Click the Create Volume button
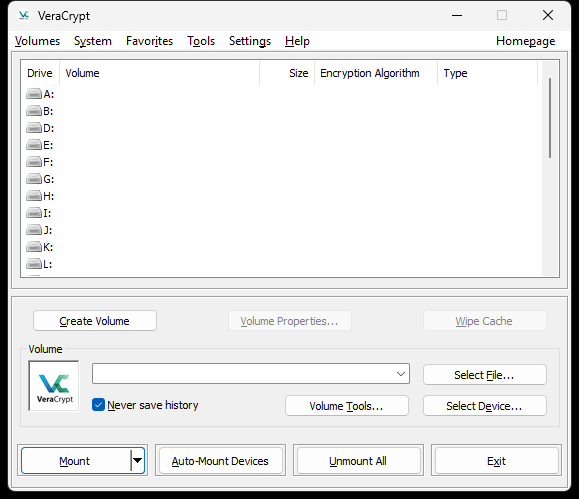The image size is (579, 499). point(95,321)
